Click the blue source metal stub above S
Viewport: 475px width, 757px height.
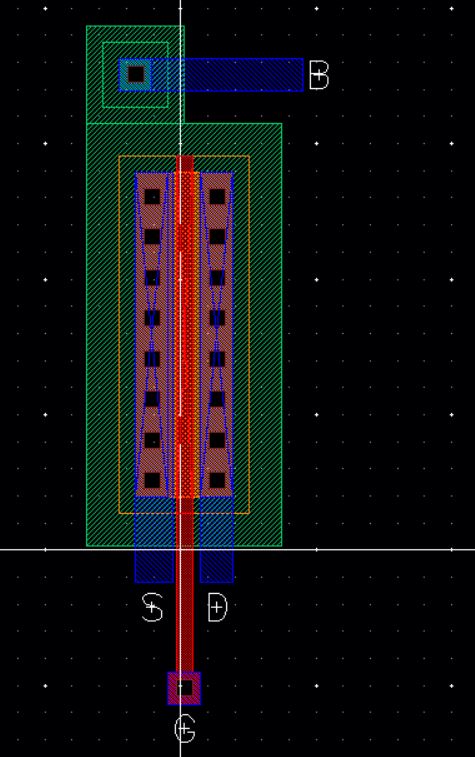point(154,540)
